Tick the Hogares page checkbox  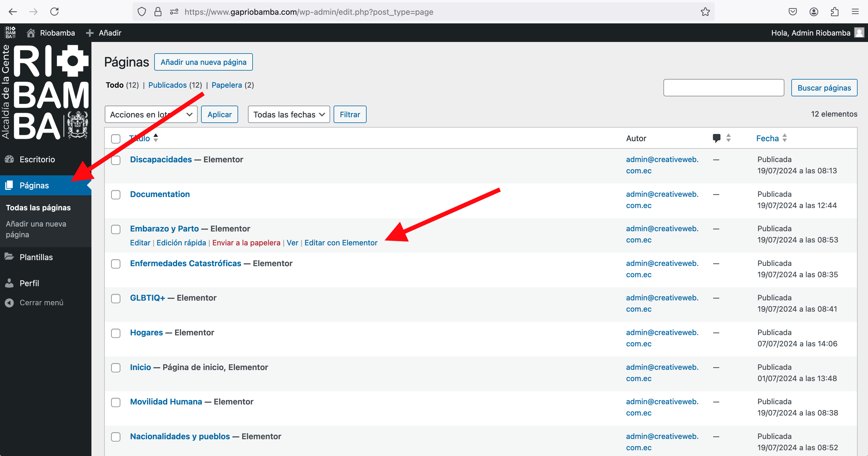tap(115, 333)
